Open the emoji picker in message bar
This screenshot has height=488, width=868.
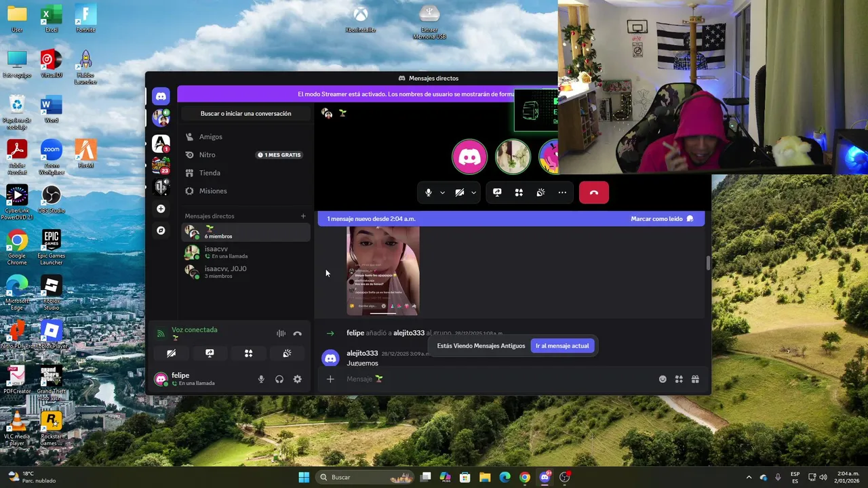(x=663, y=379)
